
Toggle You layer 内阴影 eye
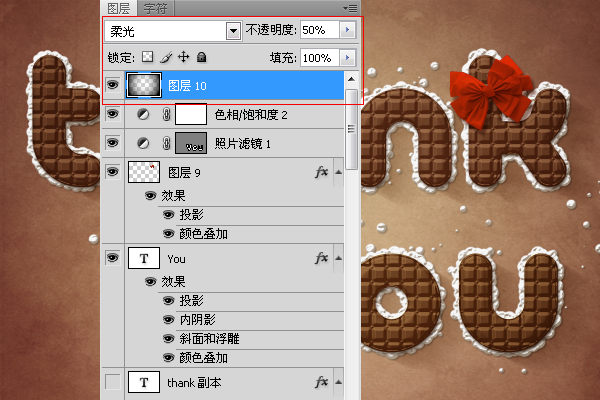tap(168, 319)
